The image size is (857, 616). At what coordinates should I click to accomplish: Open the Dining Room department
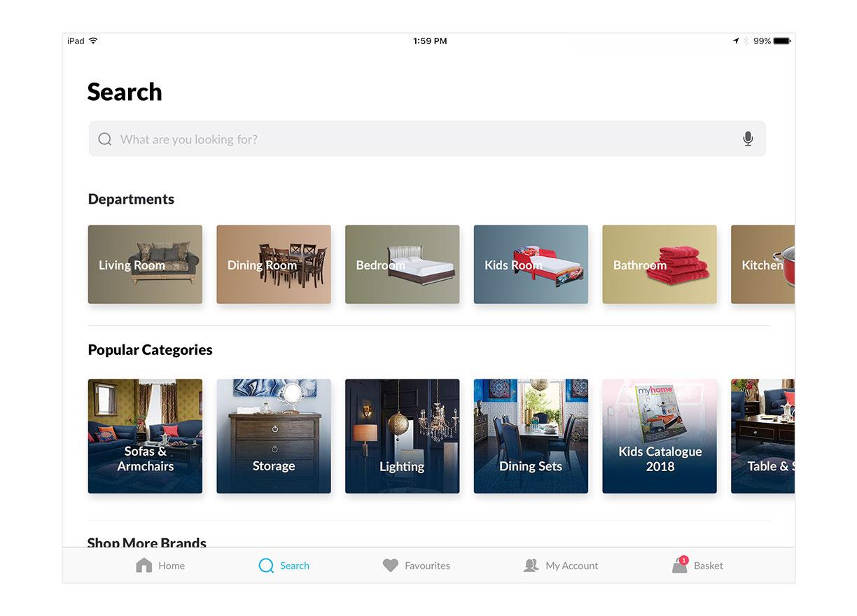tap(274, 265)
